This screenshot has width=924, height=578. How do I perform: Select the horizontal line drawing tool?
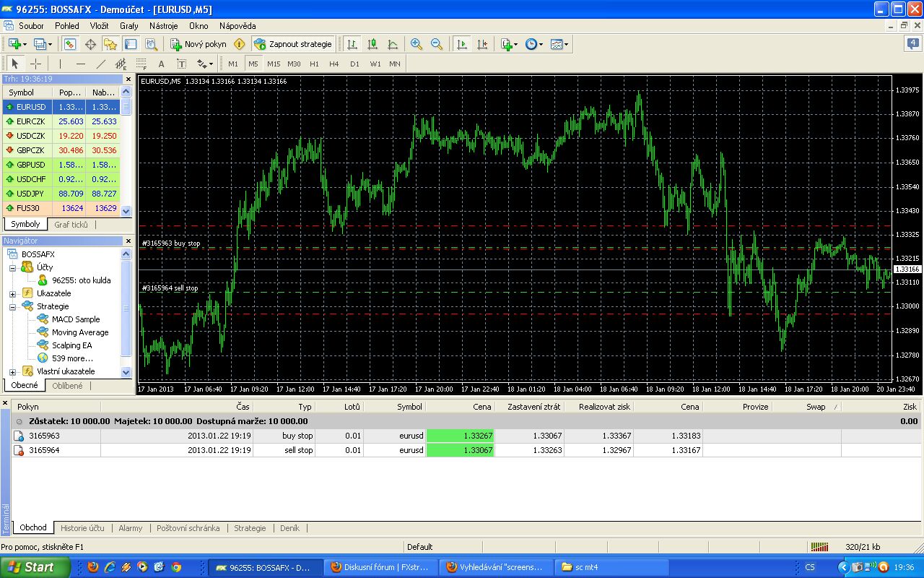[x=80, y=64]
